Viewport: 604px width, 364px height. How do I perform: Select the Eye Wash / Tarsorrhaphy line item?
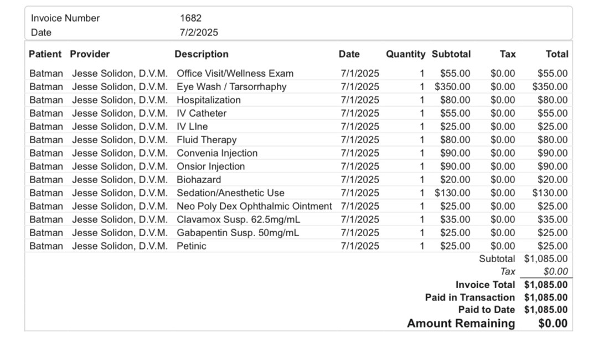pos(231,87)
